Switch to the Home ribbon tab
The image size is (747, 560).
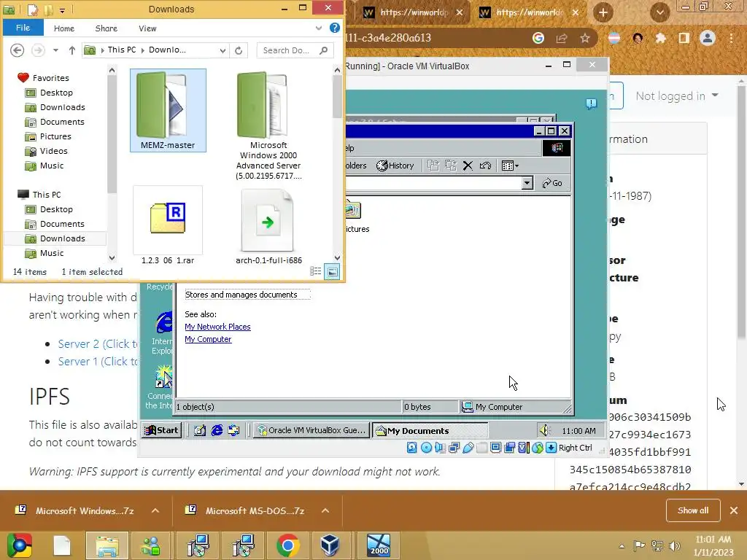pos(64,28)
